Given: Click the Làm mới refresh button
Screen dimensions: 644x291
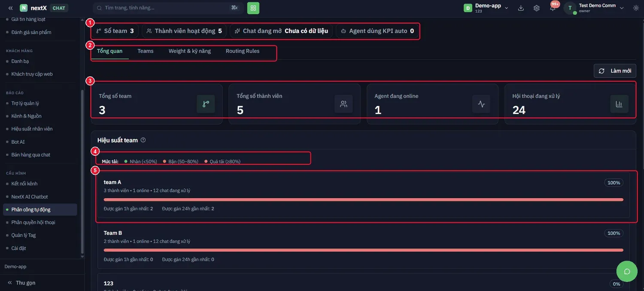Looking at the screenshot, I should 615,71.
